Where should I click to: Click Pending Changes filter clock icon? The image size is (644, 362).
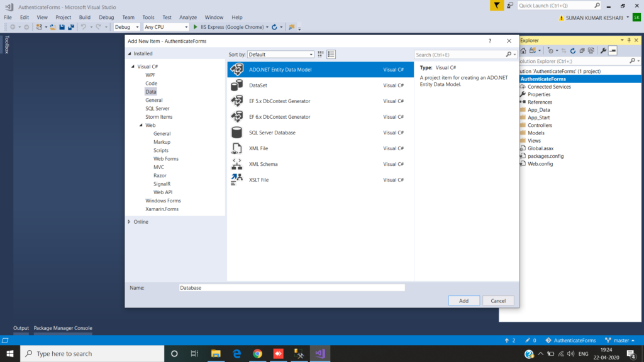coord(551,50)
